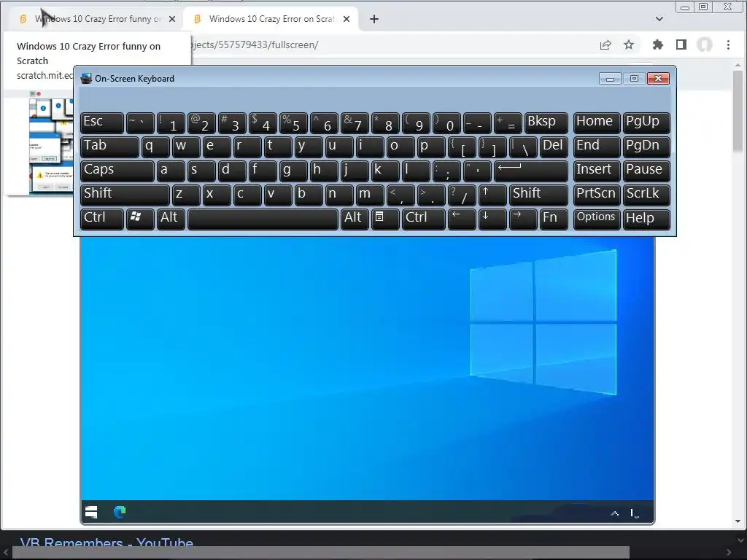Click the page's vertical scrollbar thumb
The width and height of the screenshot is (747, 560).
coord(738,111)
